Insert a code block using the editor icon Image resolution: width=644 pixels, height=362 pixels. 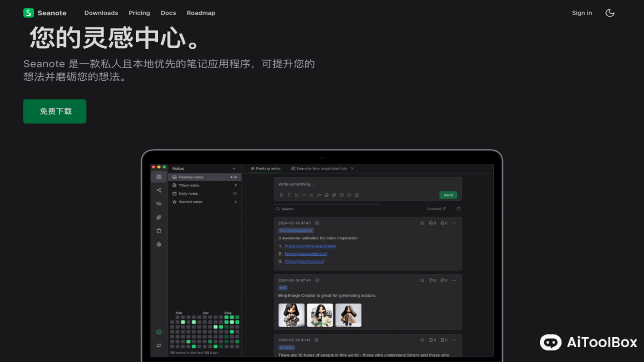click(319, 195)
